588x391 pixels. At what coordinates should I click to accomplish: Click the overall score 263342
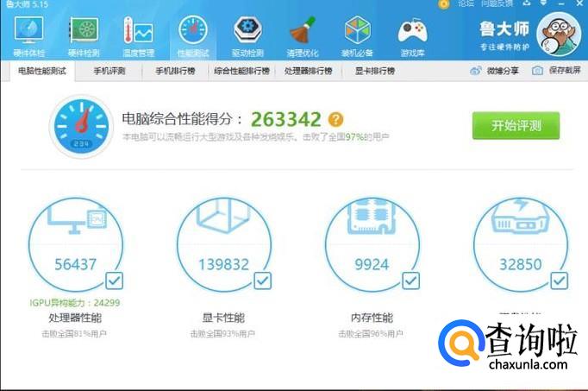(x=285, y=119)
